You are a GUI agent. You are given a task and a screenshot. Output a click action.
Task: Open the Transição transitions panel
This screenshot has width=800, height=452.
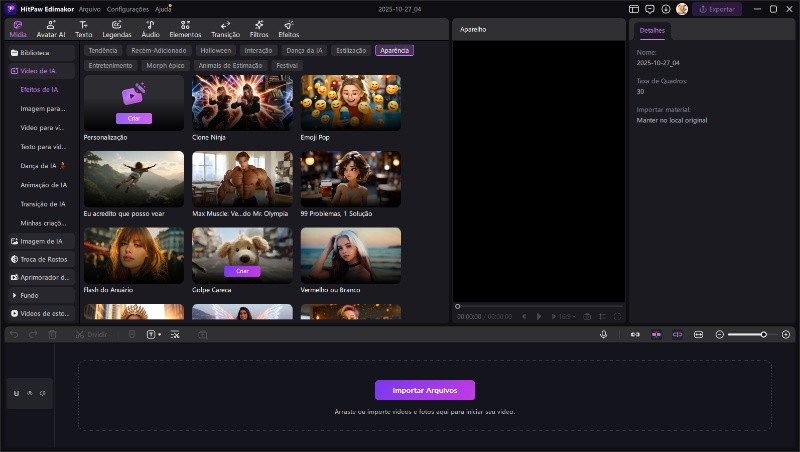(225, 29)
